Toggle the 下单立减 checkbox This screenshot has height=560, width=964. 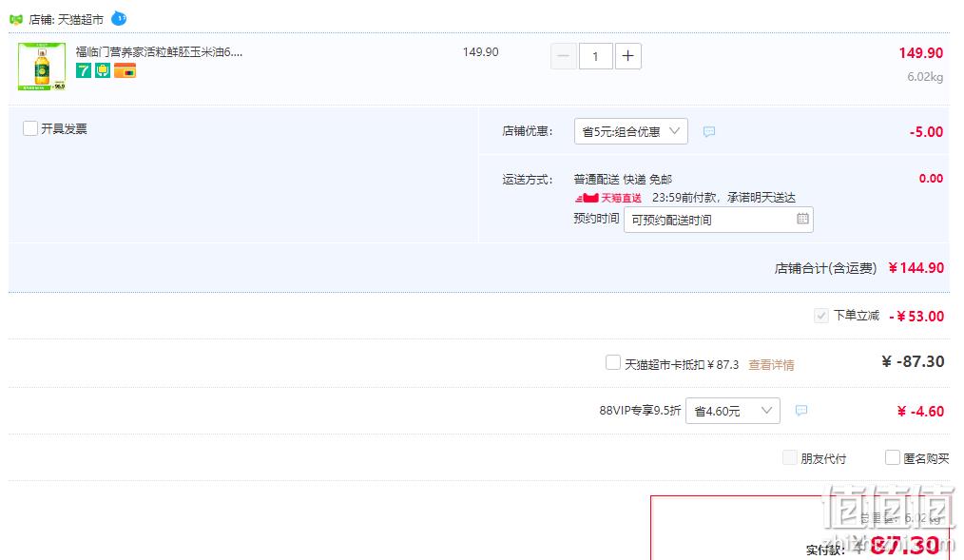(820, 316)
